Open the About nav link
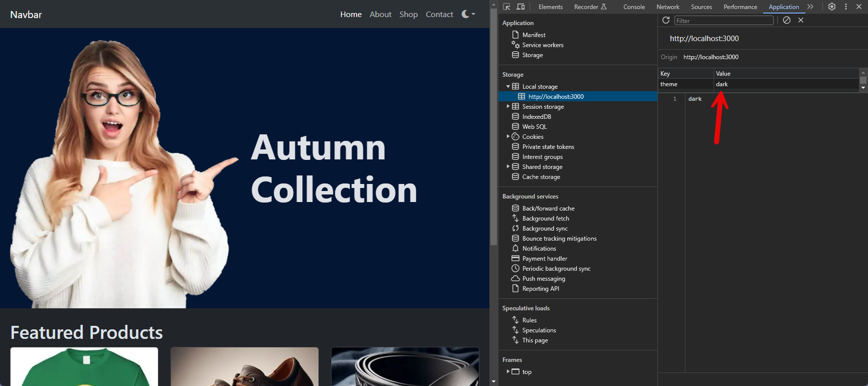 (x=381, y=14)
